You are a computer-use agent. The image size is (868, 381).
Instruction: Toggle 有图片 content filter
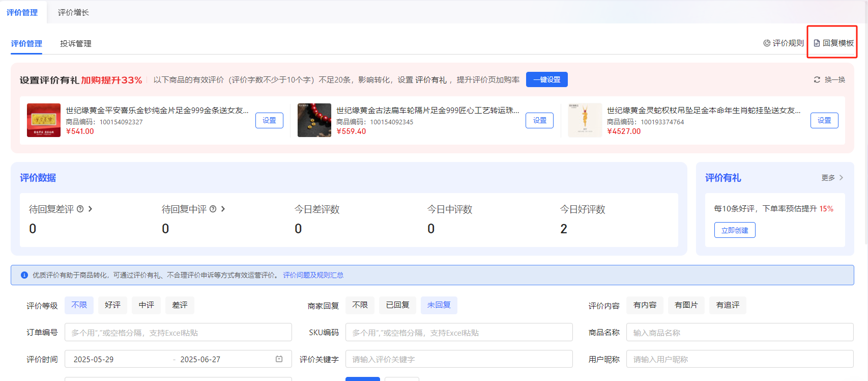(x=686, y=305)
